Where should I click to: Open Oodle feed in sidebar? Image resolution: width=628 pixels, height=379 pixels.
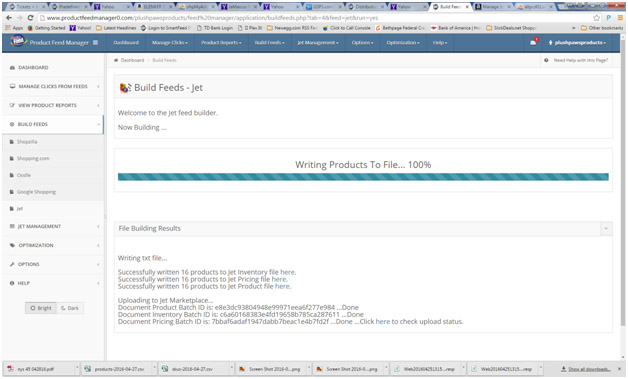(x=24, y=175)
